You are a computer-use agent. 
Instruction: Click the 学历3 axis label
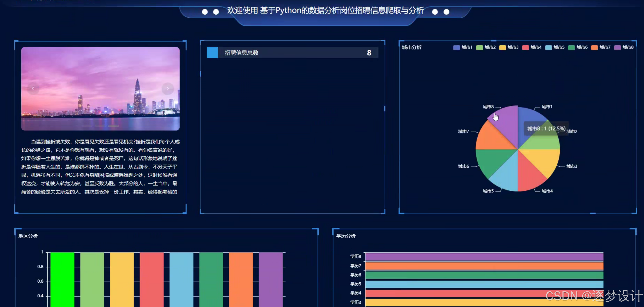point(356,302)
